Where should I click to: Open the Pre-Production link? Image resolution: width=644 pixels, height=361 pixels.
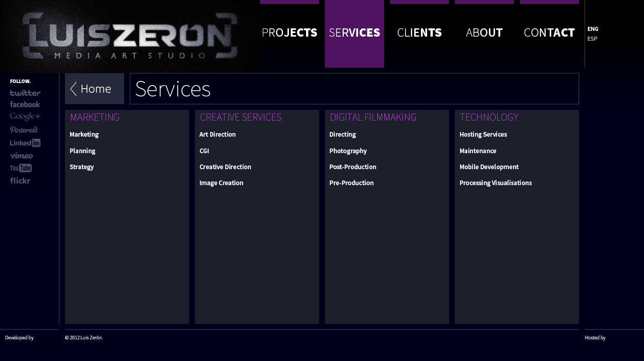tap(351, 183)
